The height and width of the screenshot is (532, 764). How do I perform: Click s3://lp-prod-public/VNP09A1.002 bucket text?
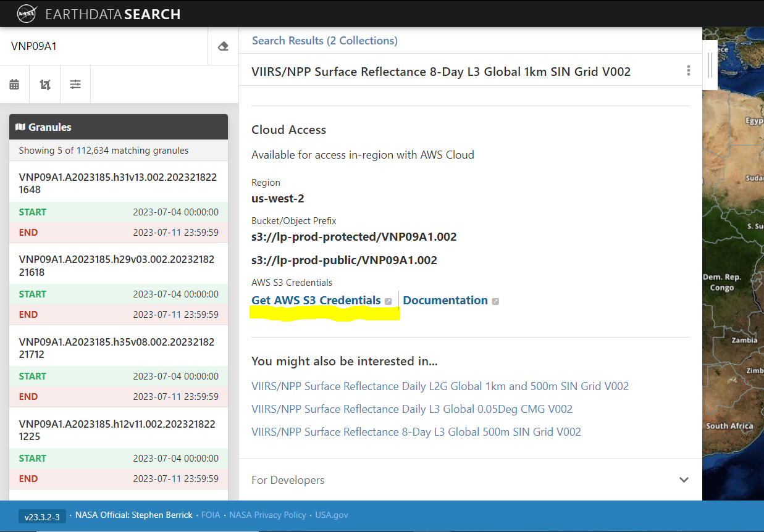(344, 260)
